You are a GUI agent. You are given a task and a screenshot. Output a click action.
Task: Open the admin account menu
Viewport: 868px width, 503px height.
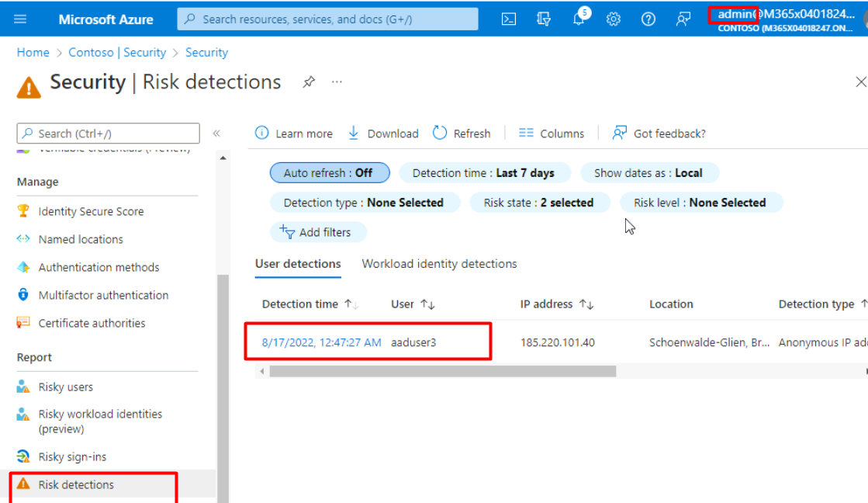pyautogui.click(x=786, y=20)
